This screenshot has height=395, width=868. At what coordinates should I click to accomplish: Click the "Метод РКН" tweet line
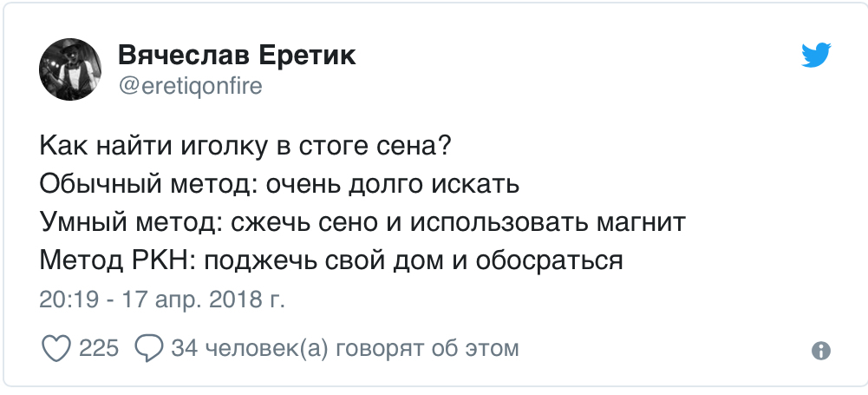click(x=331, y=260)
